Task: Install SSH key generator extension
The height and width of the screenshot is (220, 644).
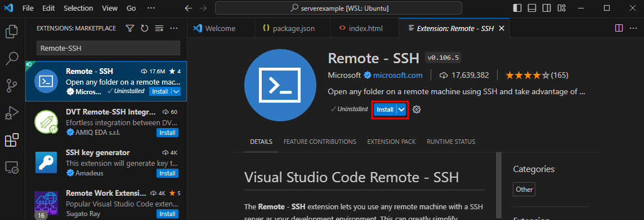Action: (168, 173)
